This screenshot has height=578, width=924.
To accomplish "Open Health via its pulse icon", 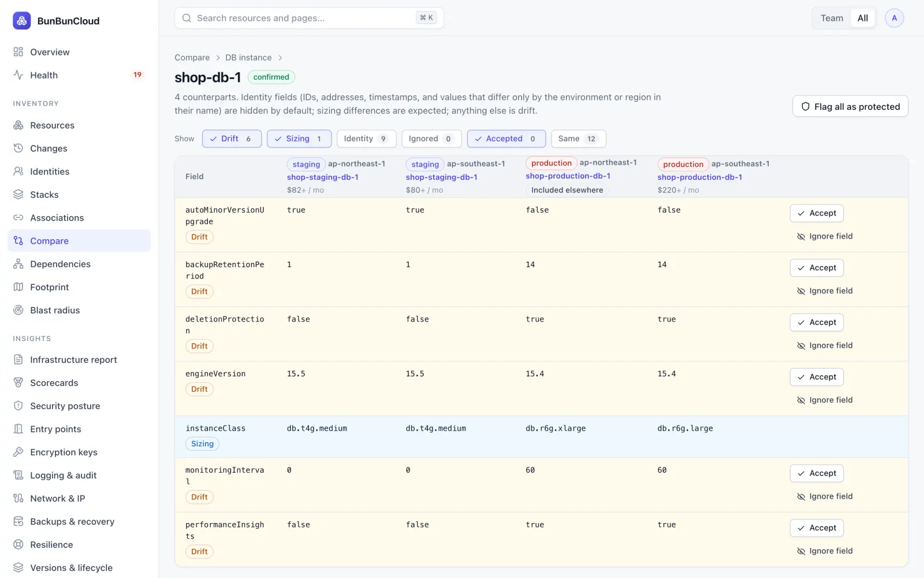I will point(18,75).
